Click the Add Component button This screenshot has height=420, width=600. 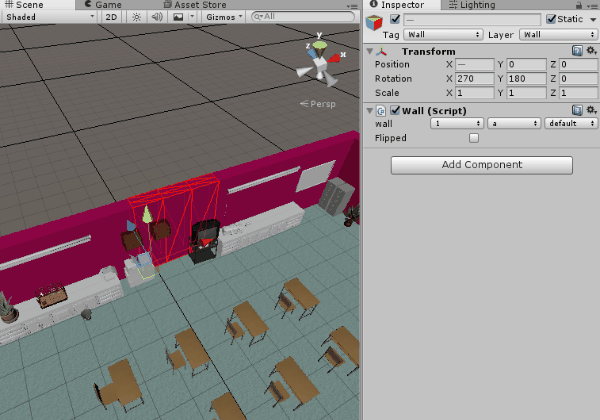[481, 164]
